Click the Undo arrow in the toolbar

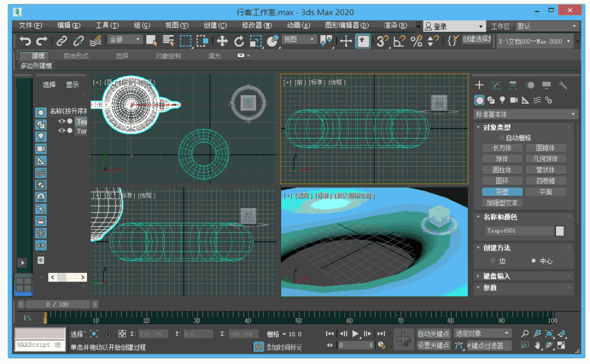tap(25, 41)
